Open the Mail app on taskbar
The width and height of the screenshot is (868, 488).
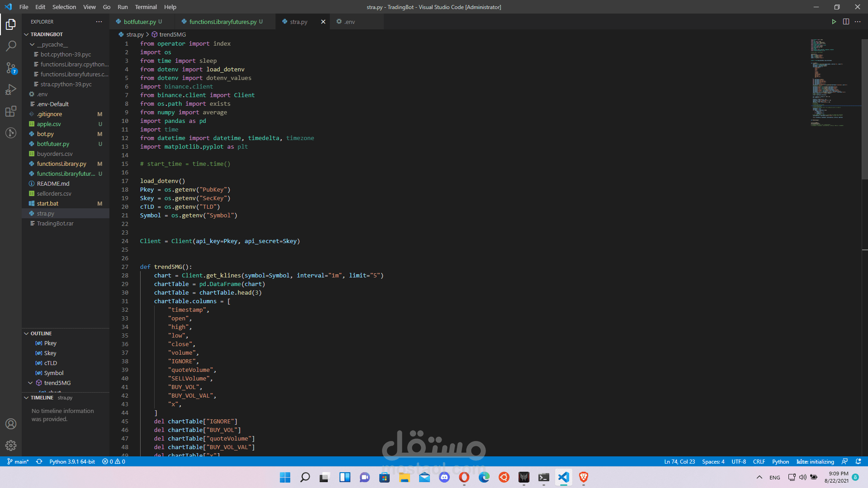[424, 477]
